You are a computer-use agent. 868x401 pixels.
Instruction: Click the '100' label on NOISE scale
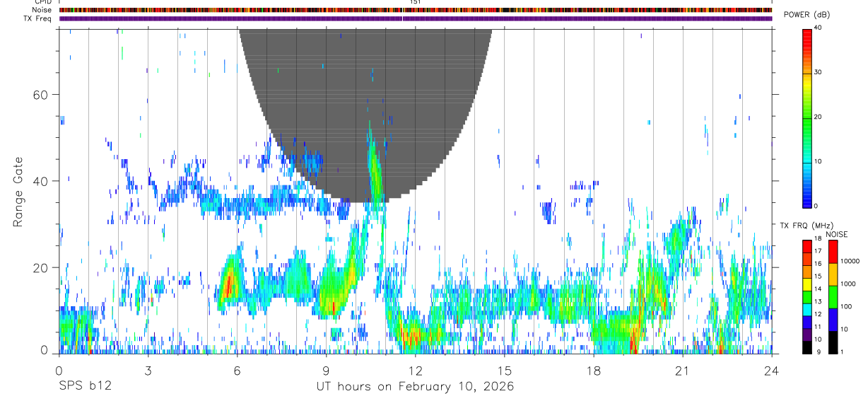(x=845, y=306)
